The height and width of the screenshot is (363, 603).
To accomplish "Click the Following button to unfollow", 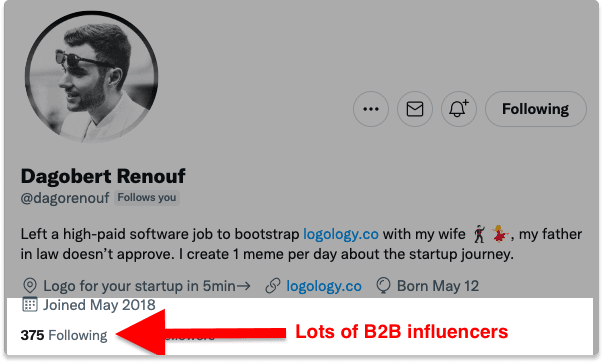I will tap(536, 109).
